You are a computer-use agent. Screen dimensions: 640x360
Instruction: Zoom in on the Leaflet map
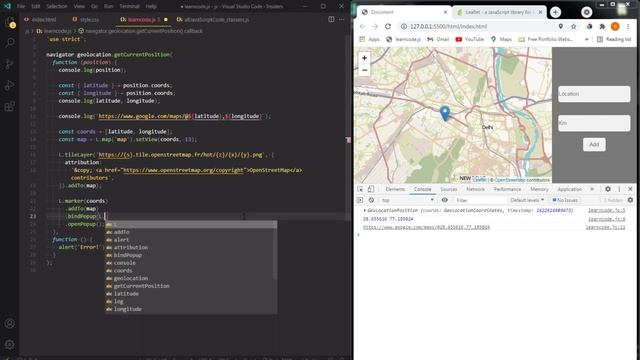click(x=364, y=58)
